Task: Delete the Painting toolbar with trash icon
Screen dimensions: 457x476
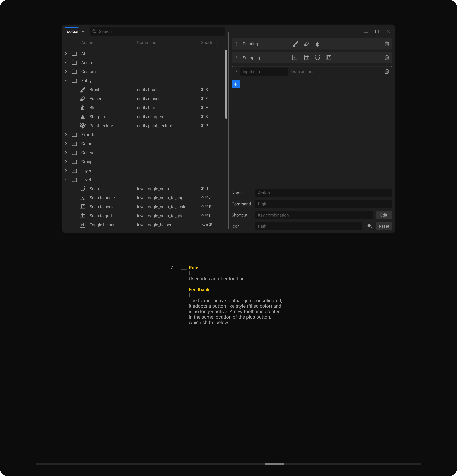Action: (x=387, y=44)
